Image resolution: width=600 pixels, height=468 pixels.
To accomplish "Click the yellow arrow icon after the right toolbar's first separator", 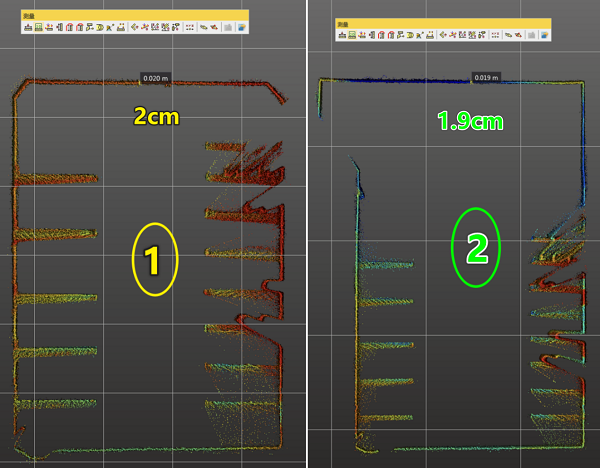I will click(444, 35).
